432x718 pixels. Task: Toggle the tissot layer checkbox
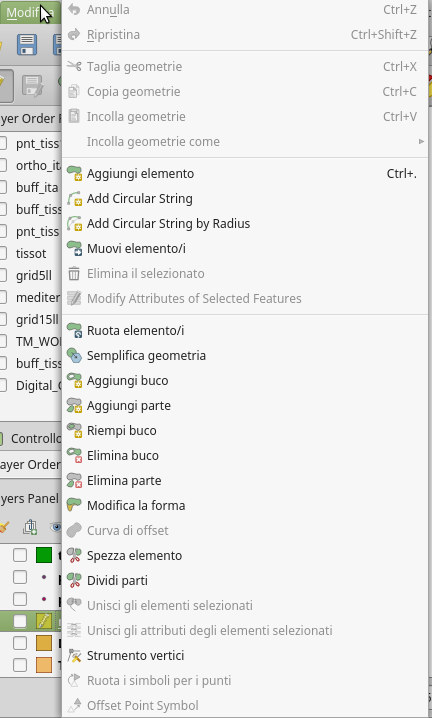[3, 253]
